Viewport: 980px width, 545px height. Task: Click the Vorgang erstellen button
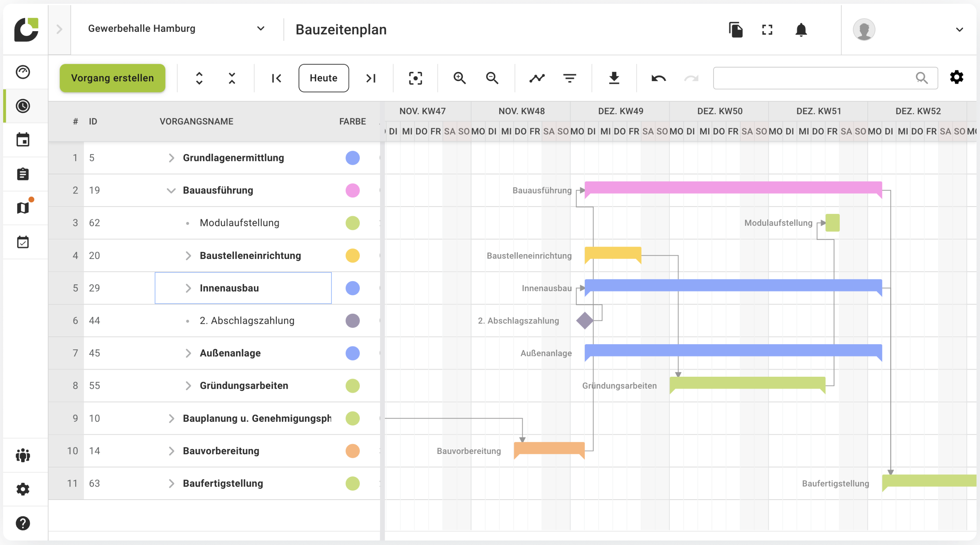(x=113, y=78)
